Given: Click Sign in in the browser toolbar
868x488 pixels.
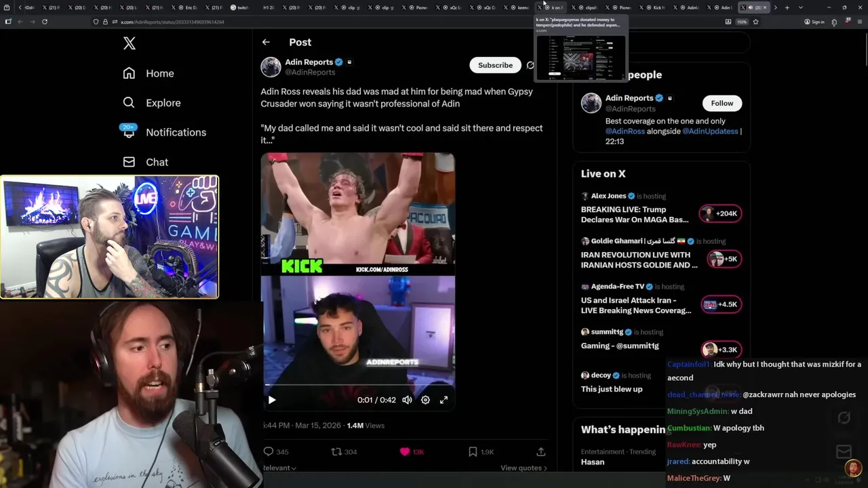Looking at the screenshot, I should 814,22.
